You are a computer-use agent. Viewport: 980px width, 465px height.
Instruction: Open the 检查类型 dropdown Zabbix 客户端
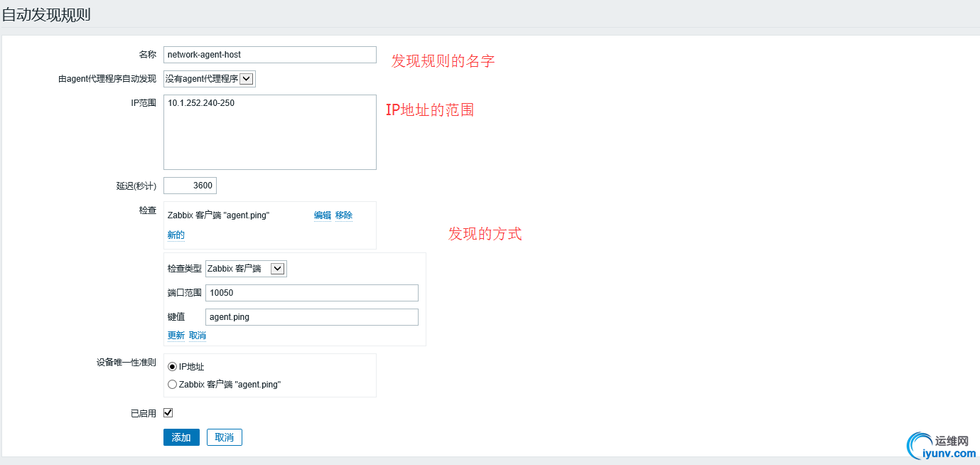246,269
